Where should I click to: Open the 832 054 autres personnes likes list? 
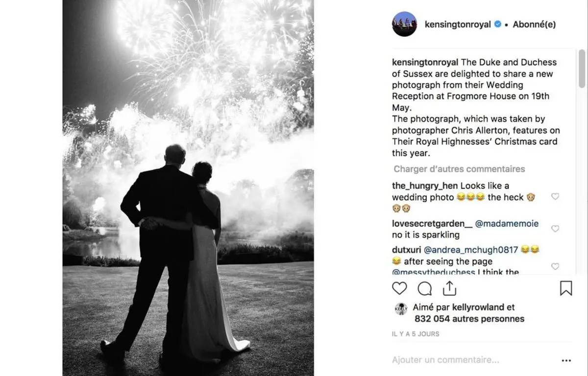tap(469, 319)
